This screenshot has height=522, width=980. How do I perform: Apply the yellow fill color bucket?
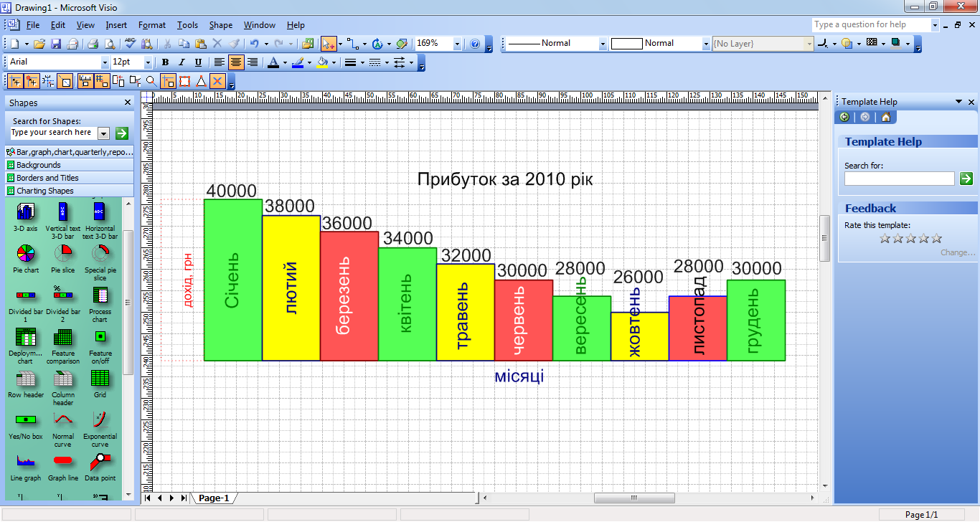point(321,62)
